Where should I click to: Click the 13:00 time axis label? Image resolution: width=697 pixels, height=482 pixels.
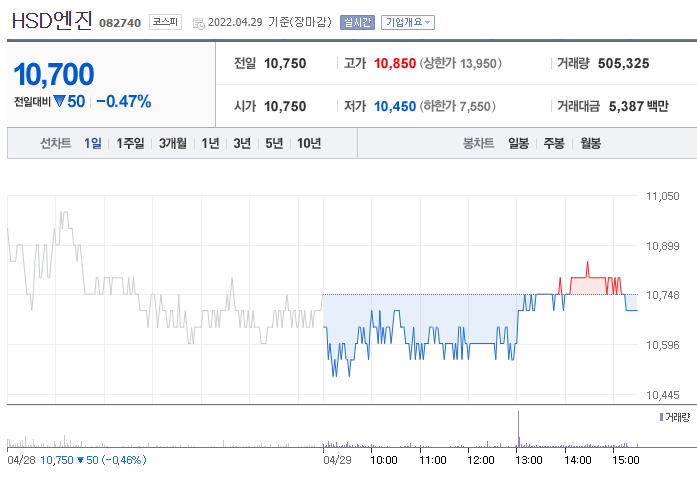[x=529, y=460]
